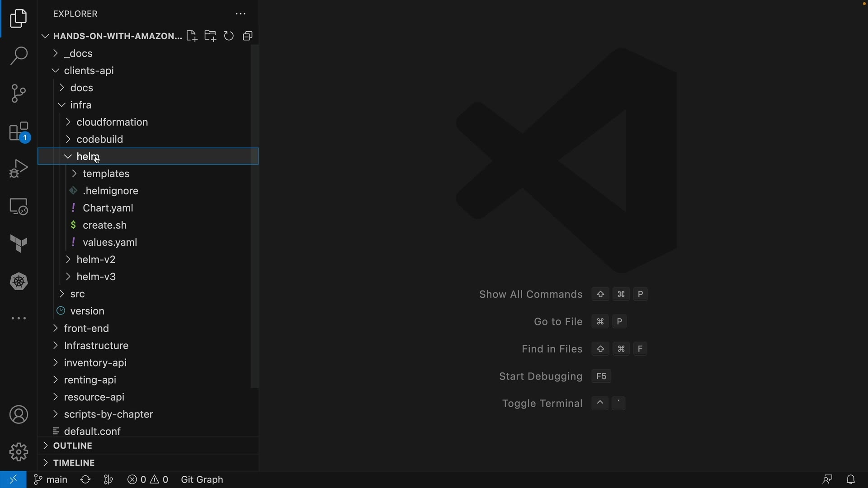The height and width of the screenshot is (488, 868).
Task: Open Run and Debug view
Action: (x=19, y=169)
